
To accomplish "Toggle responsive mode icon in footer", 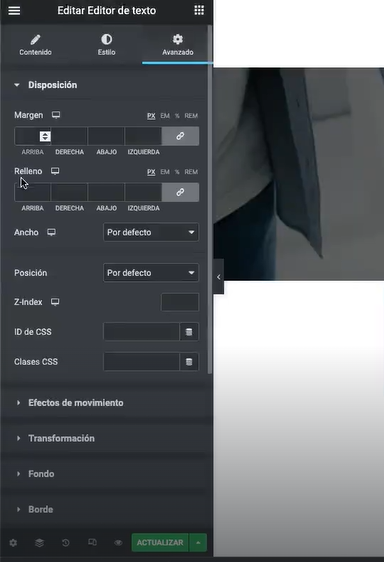I will (x=92, y=542).
